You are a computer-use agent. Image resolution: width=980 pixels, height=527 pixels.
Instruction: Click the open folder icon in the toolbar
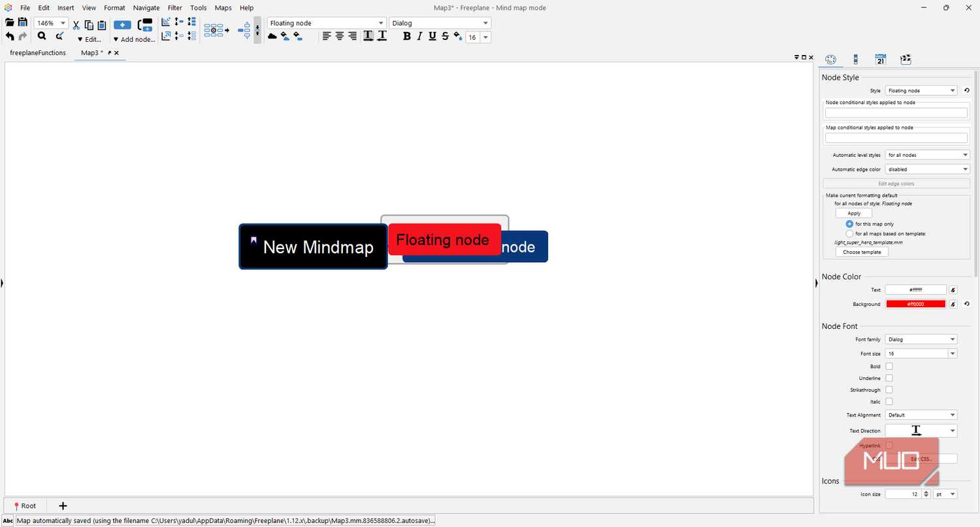(10, 23)
